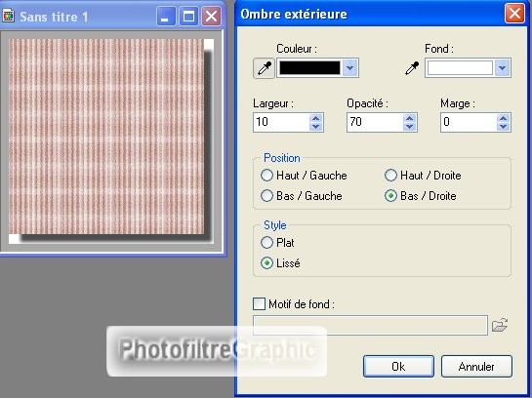Select Bas / Gauche position
This screenshot has width=532, height=398.
(266, 196)
